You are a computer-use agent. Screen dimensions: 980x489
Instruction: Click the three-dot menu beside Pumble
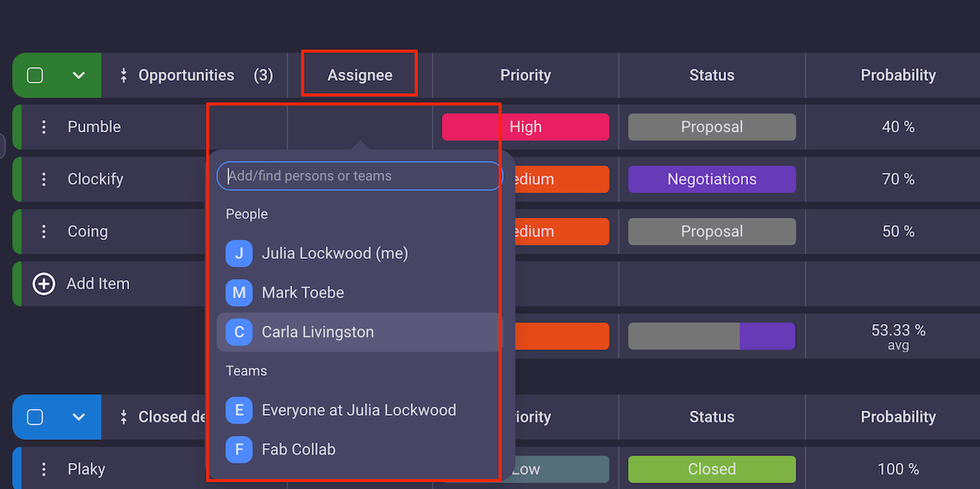(x=44, y=127)
